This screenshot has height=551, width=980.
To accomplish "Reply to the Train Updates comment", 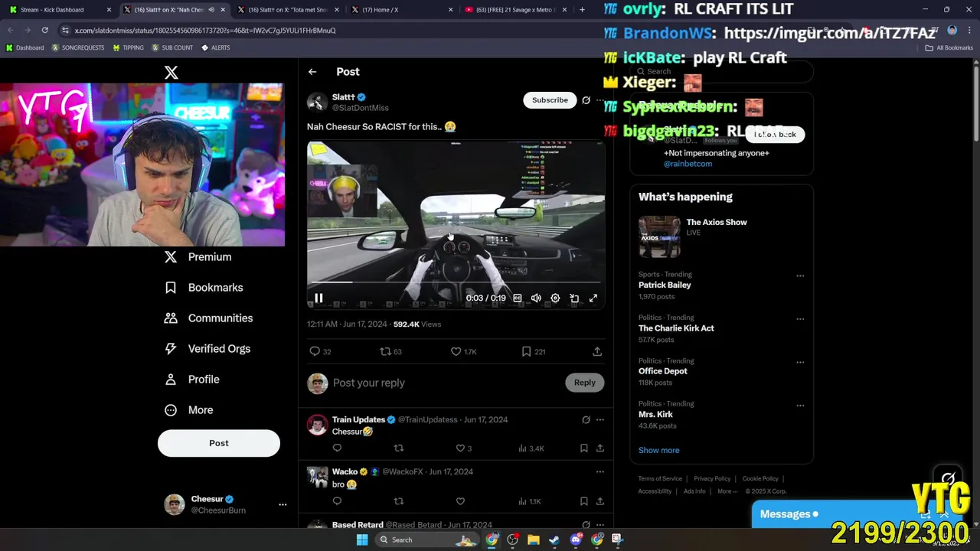I will coord(337,448).
